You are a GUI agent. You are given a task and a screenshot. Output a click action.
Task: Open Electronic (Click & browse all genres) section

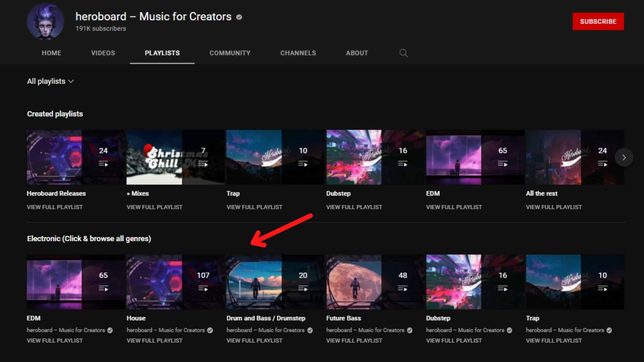[89, 239]
